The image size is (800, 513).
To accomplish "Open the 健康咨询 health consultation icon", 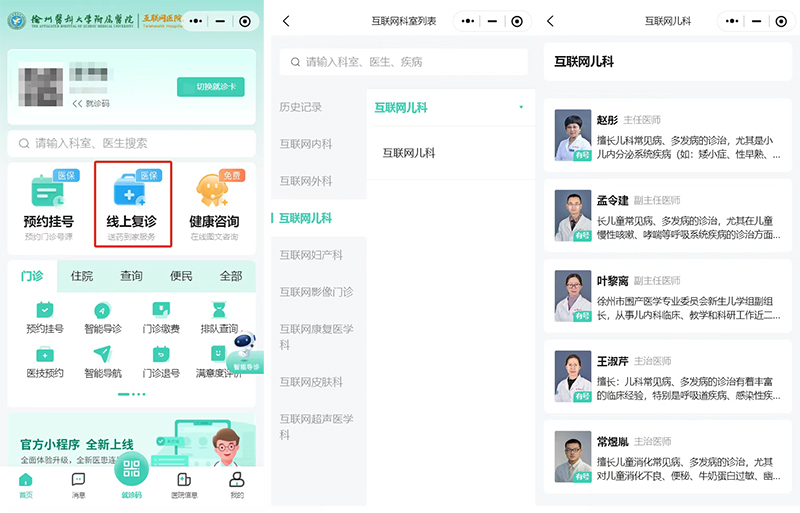I will pyautogui.click(x=213, y=204).
